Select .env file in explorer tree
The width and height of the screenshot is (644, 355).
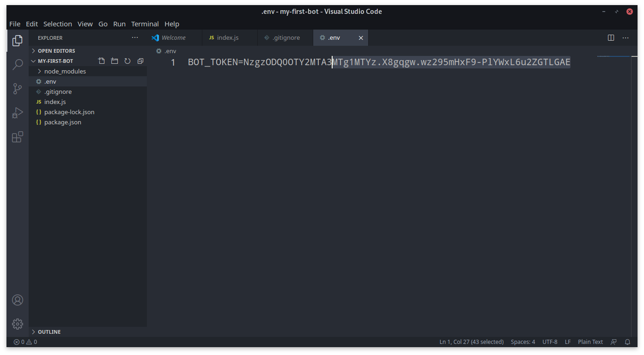88,81
